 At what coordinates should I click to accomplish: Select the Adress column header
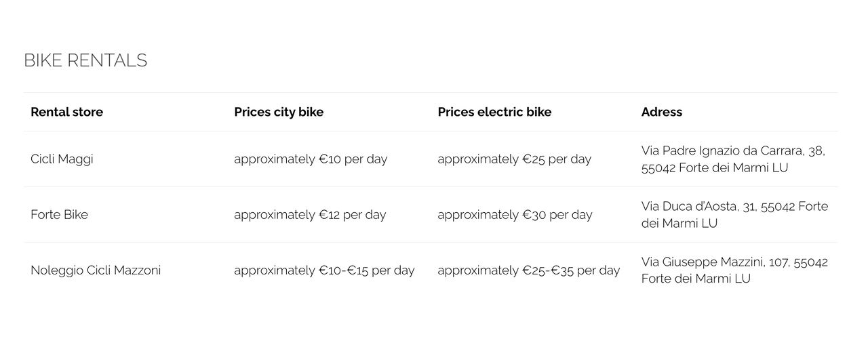661,112
